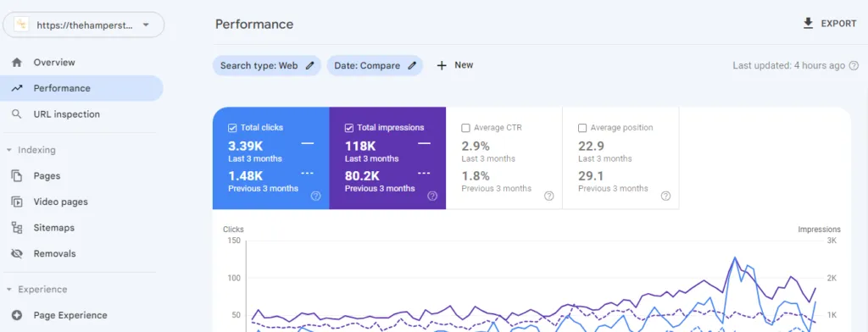Click the 3.39K total clicks value

(x=245, y=146)
